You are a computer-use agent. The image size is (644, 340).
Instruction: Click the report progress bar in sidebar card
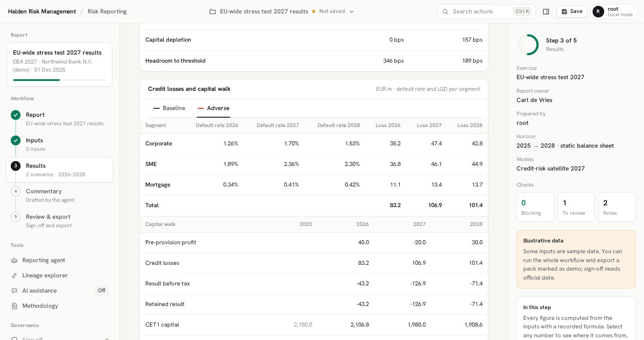tap(59, 80)
